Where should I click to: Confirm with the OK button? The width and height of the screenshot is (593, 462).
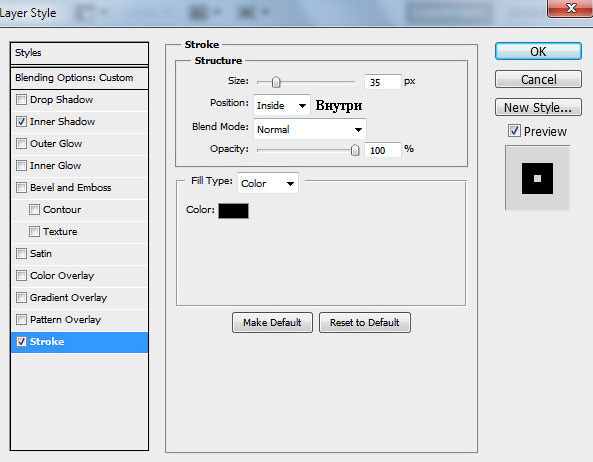coord(538,51)
